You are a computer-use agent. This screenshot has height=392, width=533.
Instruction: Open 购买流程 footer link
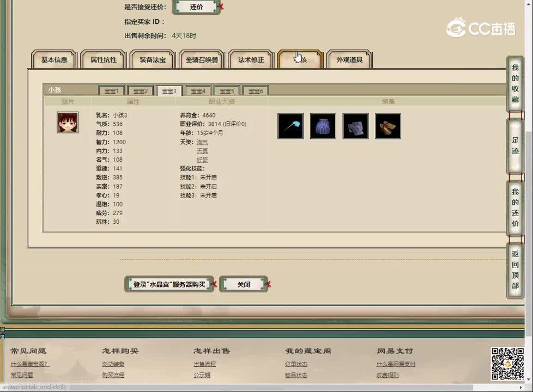pyautogui.click(x=113, y=375)
